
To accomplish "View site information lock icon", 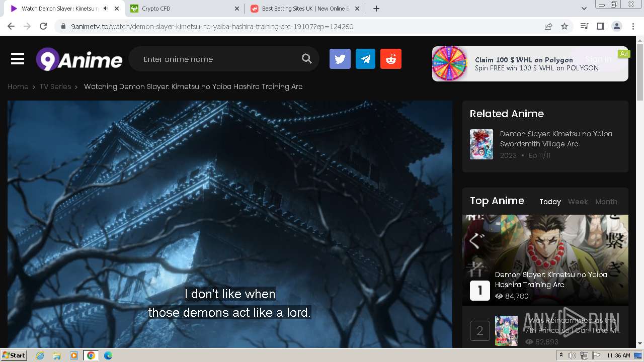I will pos(63,27).
